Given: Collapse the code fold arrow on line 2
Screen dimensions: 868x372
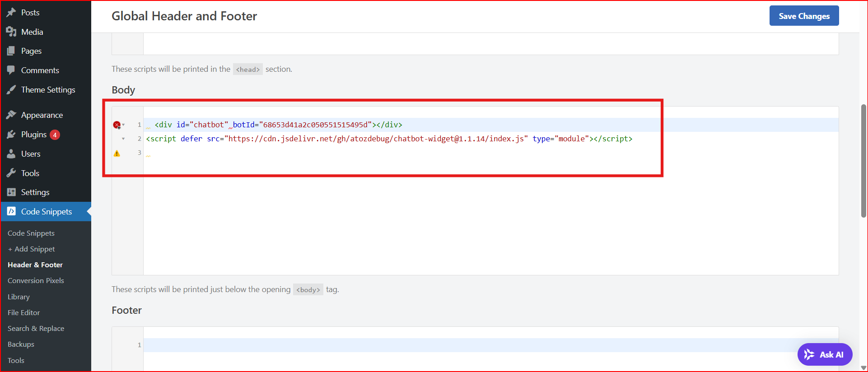Looking at the screenshot, I should coord(123,139).
